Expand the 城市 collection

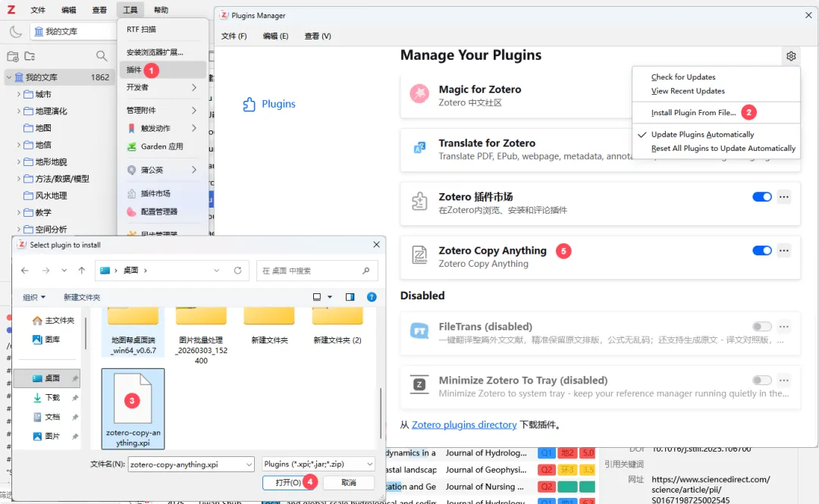coord(19,94)
